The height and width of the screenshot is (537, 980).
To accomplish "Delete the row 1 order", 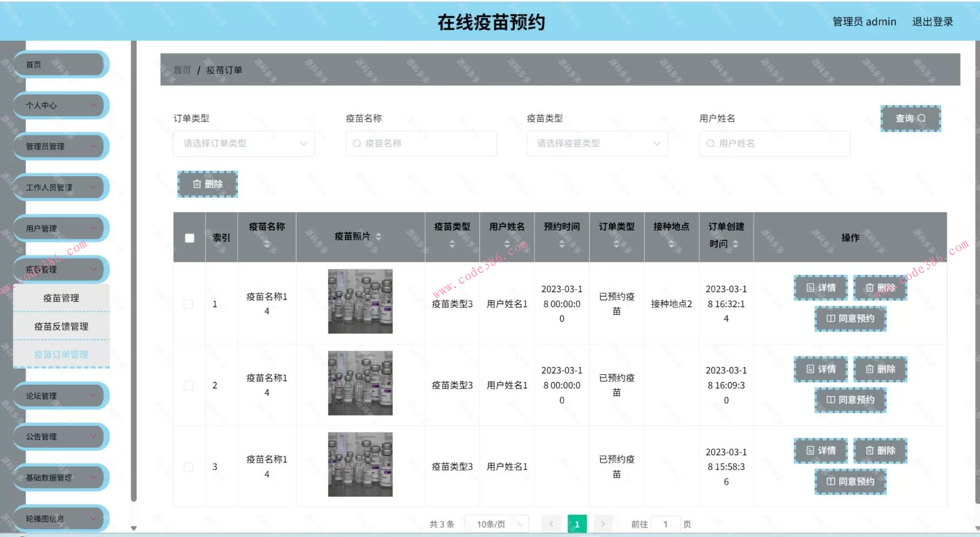I will pos(880,288).
